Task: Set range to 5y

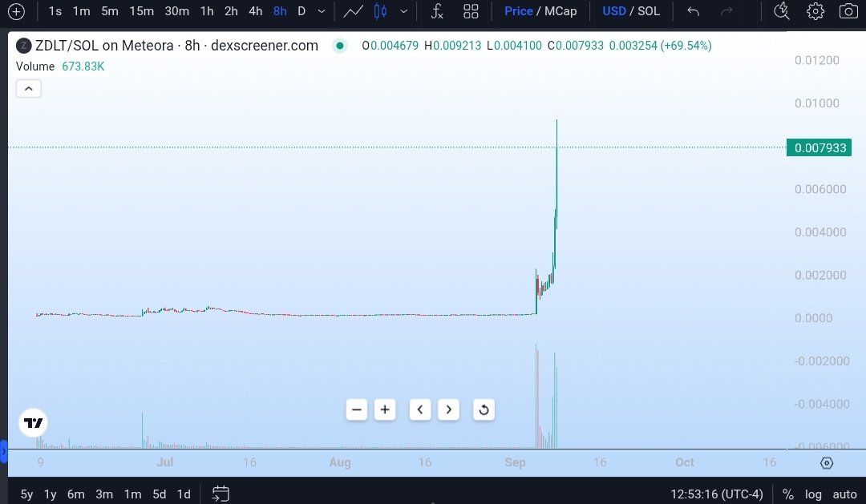Action: (26, 494)
